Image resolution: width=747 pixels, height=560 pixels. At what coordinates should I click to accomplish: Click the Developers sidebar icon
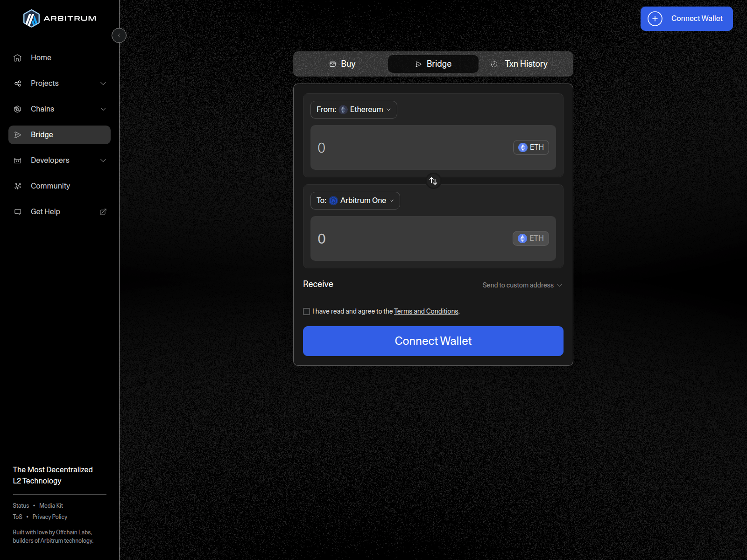point(18,161)
